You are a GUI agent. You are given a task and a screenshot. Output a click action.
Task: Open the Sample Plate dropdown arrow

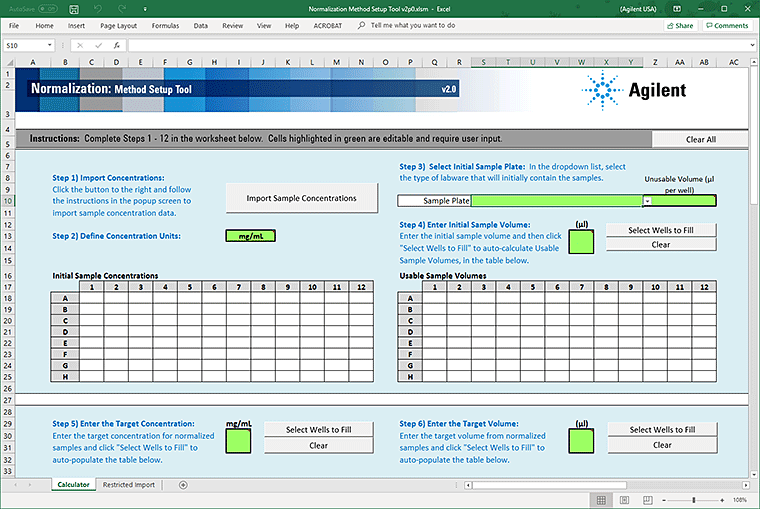[x=647, y=201]
